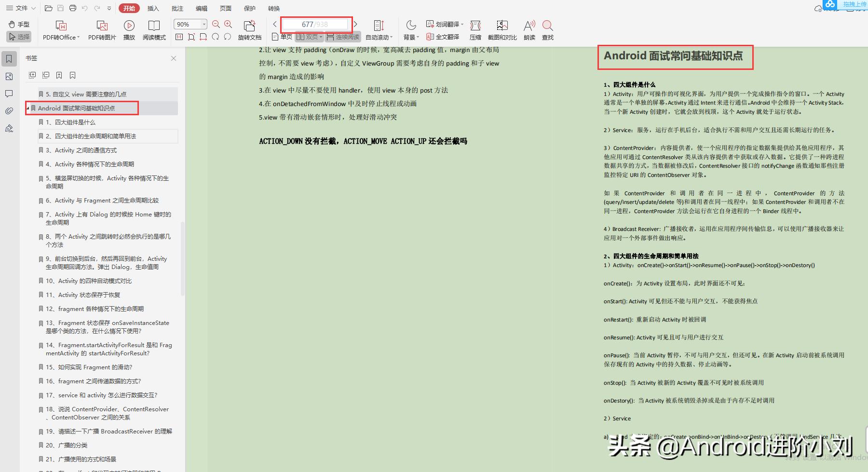
Task: Go to next page arrow
Action: pyautogui.click(x=355, y=24)
